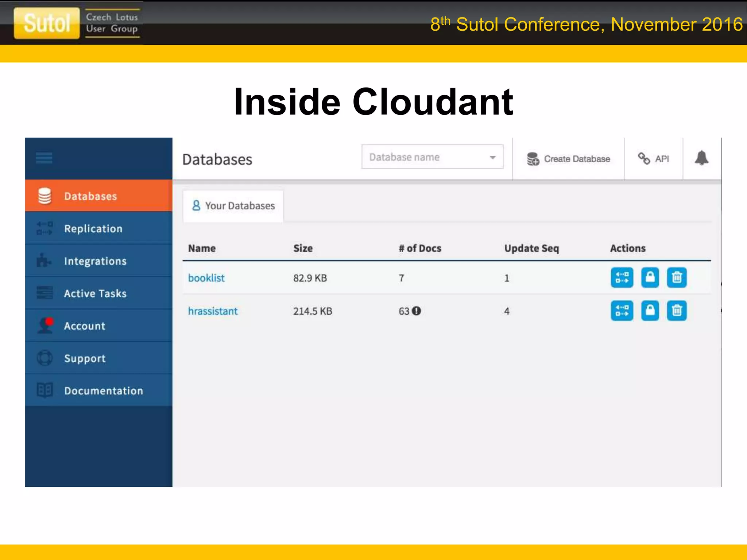This screenshot has width=747, height=560.
Task: Open the booklist database link
Action: [206, 278]
